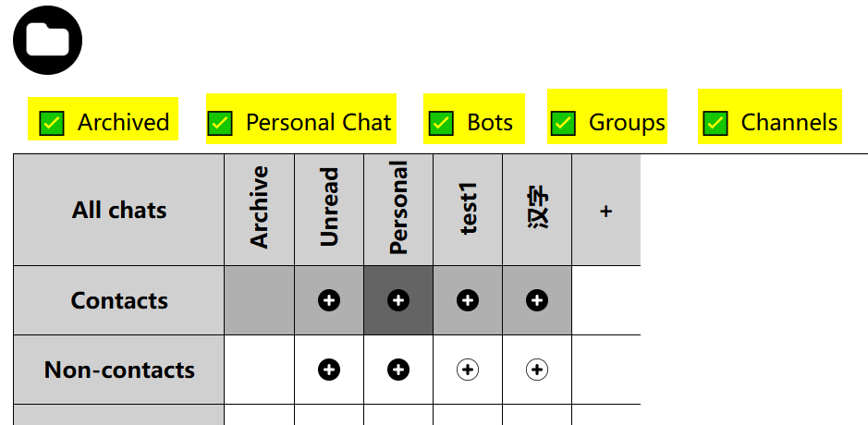The width and height of the screenshot is (868, 425).
Task: Select the Non-contacts row label
Action: point(119,370)
